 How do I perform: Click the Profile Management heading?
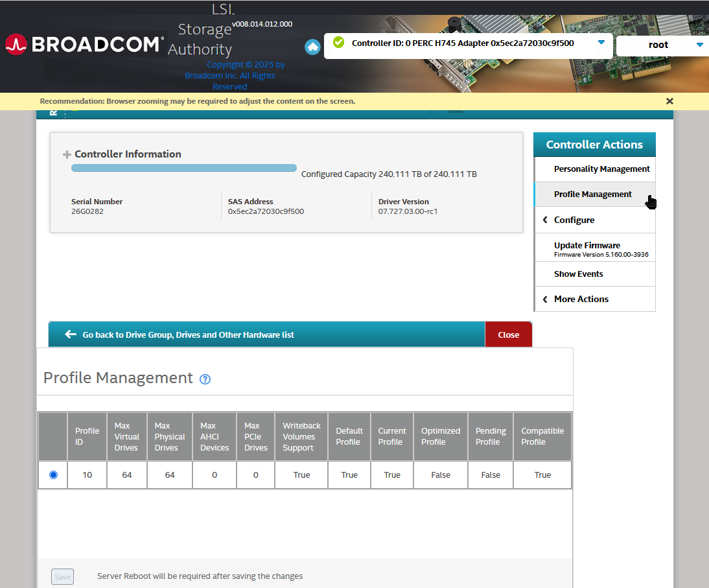[118, 378]
